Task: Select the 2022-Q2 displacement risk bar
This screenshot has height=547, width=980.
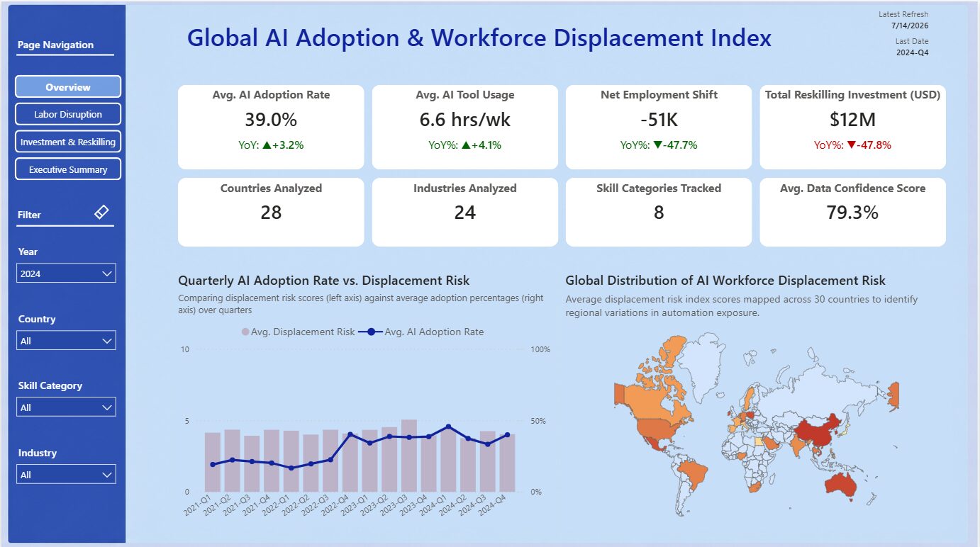Action: tap(311, 463)
